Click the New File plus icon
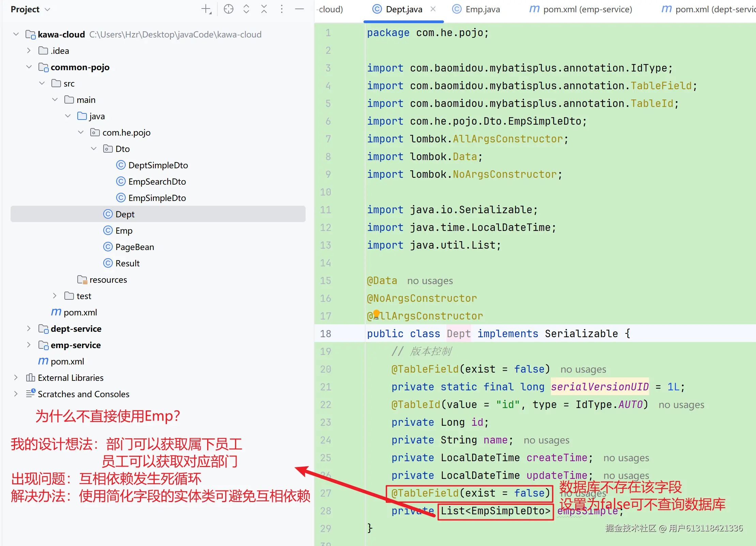 pyautogui.click(x=206, y=9)
